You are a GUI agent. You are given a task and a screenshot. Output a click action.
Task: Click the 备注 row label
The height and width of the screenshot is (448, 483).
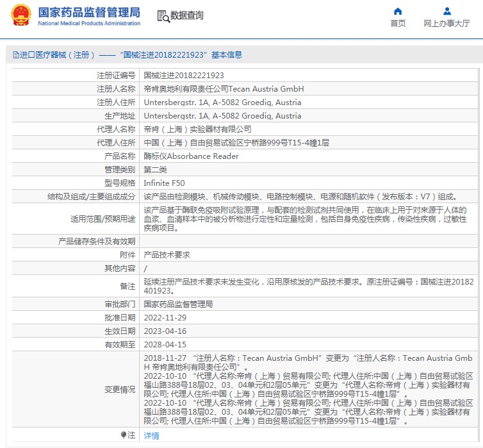(x=127, y=286)
